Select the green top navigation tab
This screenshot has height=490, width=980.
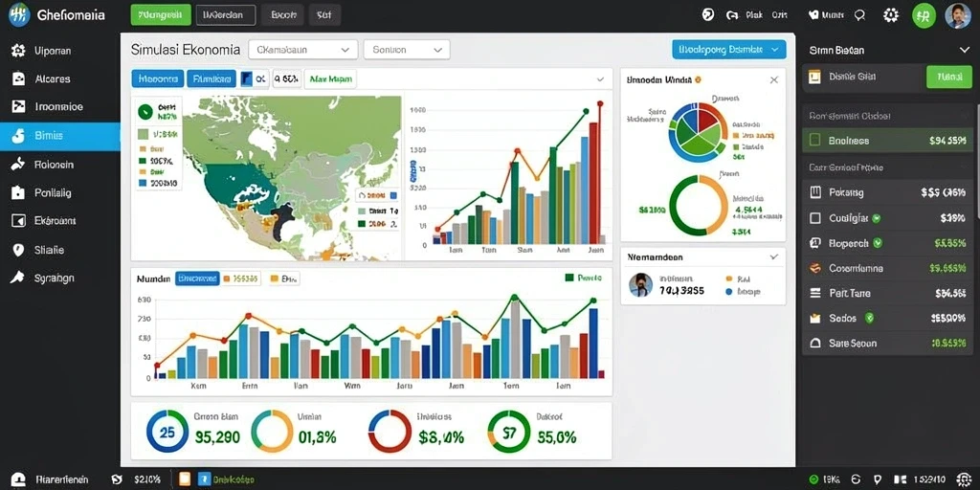(161, 15)
